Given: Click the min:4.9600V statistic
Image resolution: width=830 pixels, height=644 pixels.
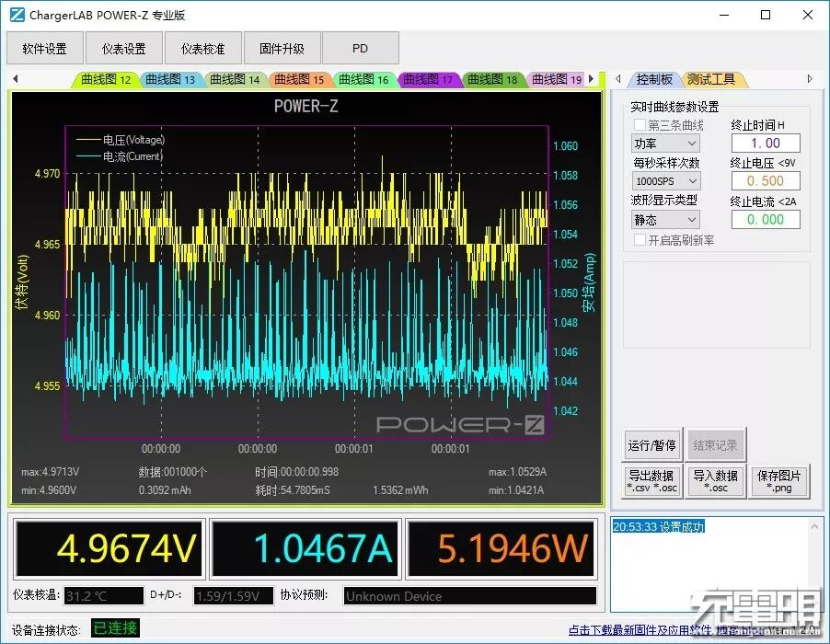Looking at the screenshot, I should (49, 490).
